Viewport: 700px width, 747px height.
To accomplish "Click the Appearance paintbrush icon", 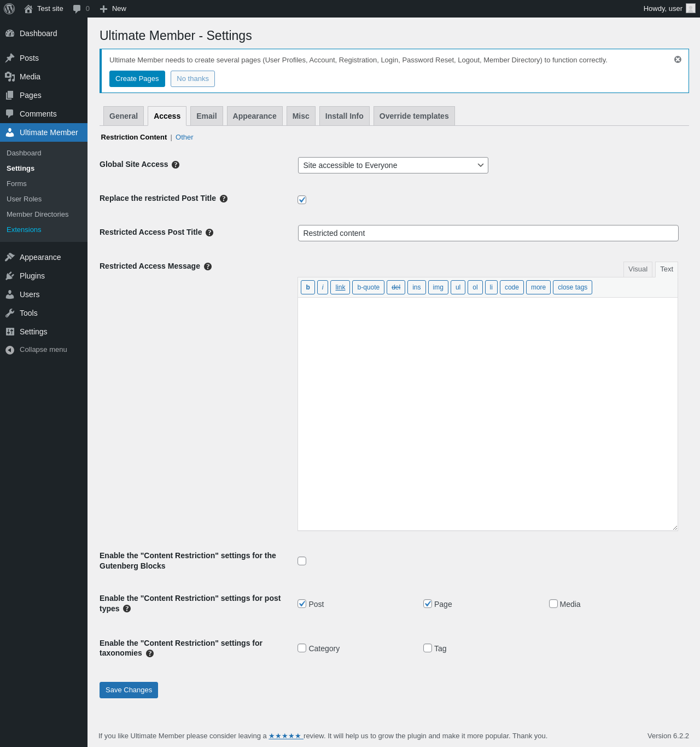I will coord(10,257).
